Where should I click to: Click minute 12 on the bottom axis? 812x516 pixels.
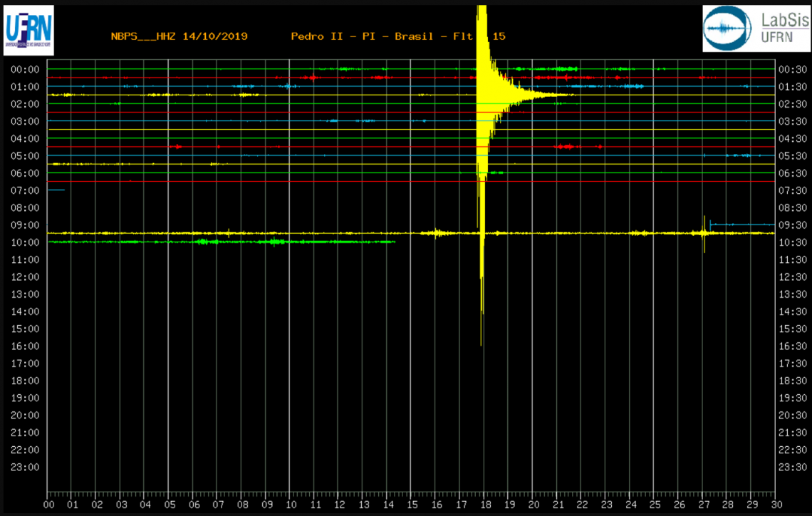[338, 505]
